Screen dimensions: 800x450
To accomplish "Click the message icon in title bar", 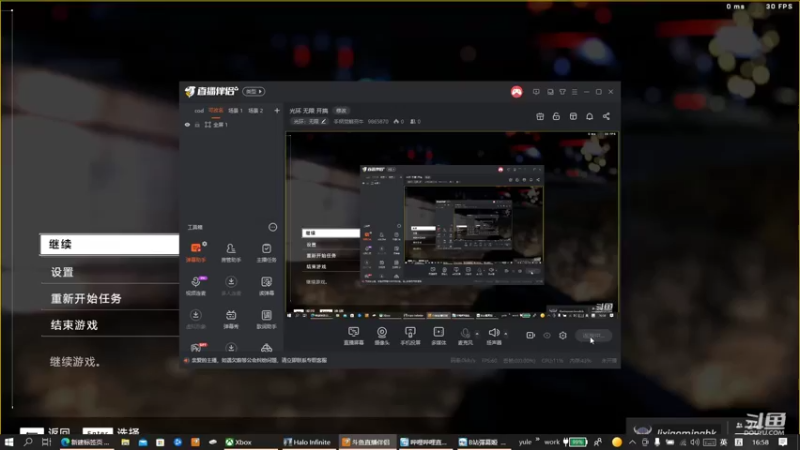I will (536, 92).
